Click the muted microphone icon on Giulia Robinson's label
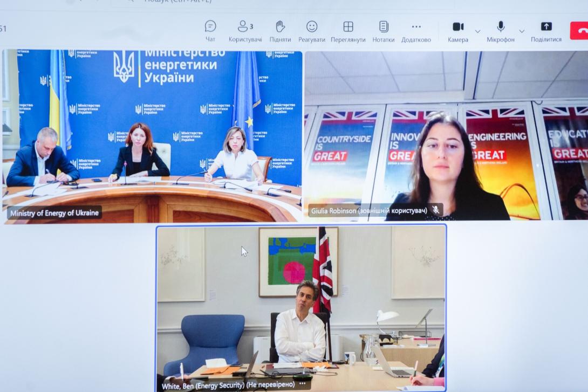 pos(435,210)
